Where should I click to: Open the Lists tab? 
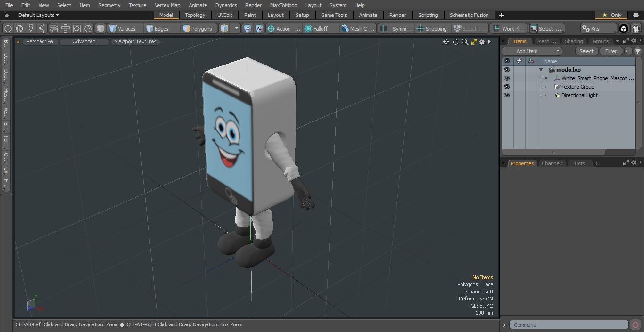579,163
